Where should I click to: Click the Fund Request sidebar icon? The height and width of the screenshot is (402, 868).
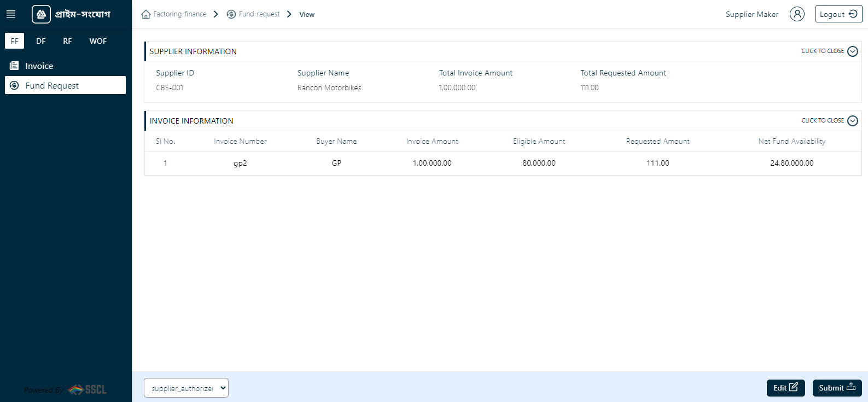(14, 85)
